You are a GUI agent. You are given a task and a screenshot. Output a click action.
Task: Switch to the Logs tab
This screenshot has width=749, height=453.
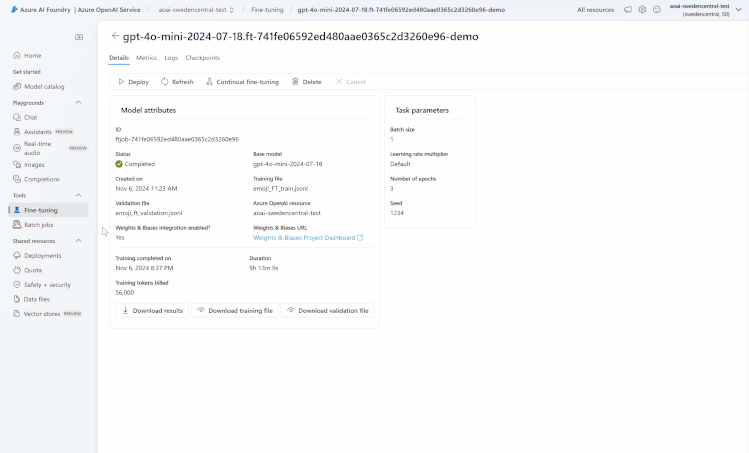pyautogui.click(x=171, y=58)
